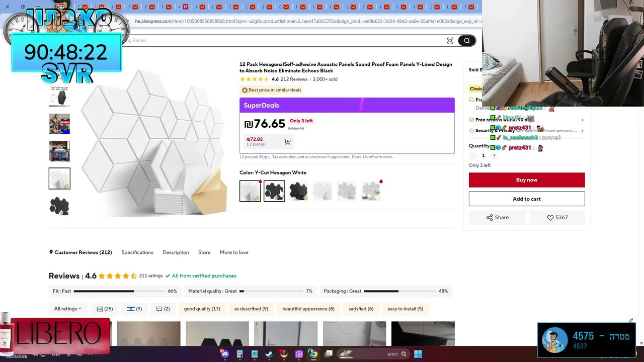This screenshot has height=362, width=644.
Task: Open the main white hexagon product image
Action: [x=153, y=143]
